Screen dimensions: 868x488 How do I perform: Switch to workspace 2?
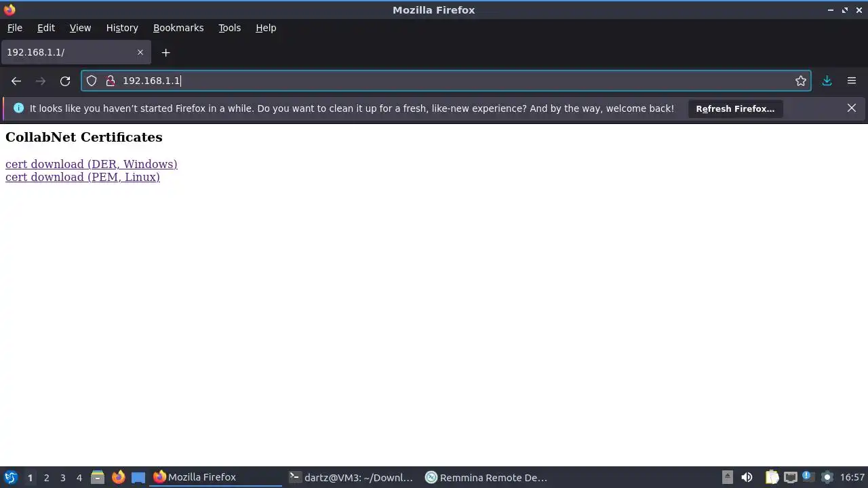pos(46,478)
